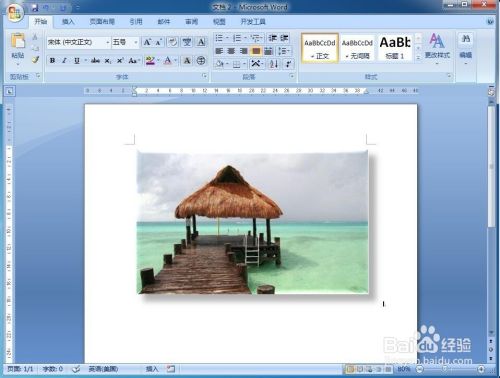Toggle Align Left paragraph alignment

click(x=219, y=51)
